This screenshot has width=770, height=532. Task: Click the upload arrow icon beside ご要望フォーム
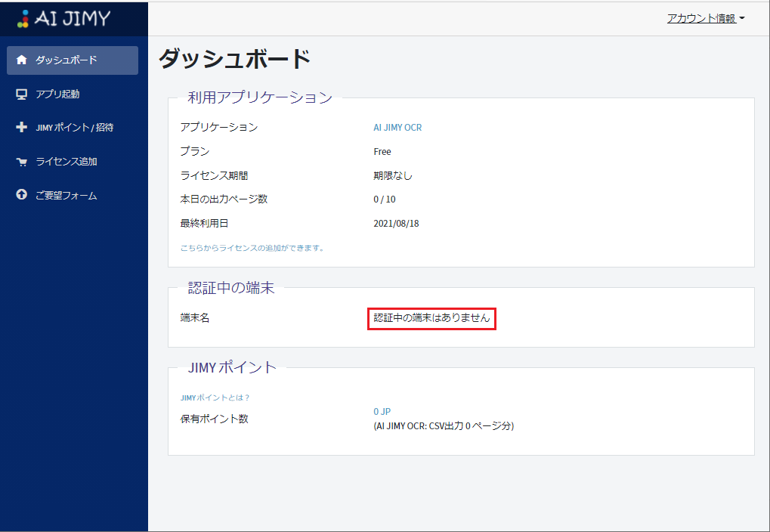point(22,195)
